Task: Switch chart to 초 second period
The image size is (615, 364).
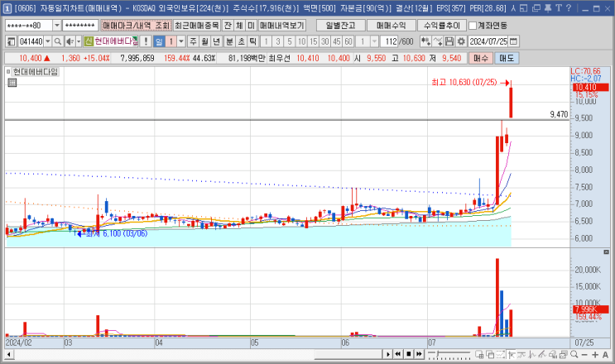Action: tap(242, 41)
